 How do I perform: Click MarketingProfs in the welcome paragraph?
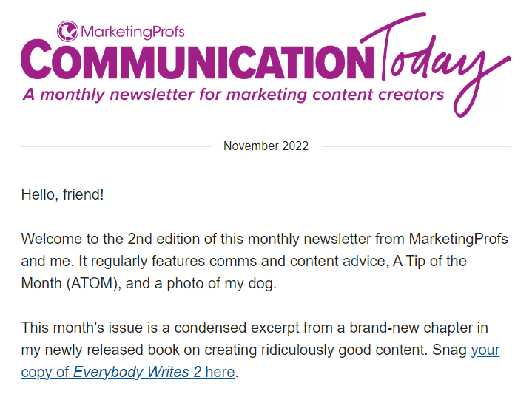[458, 239]
